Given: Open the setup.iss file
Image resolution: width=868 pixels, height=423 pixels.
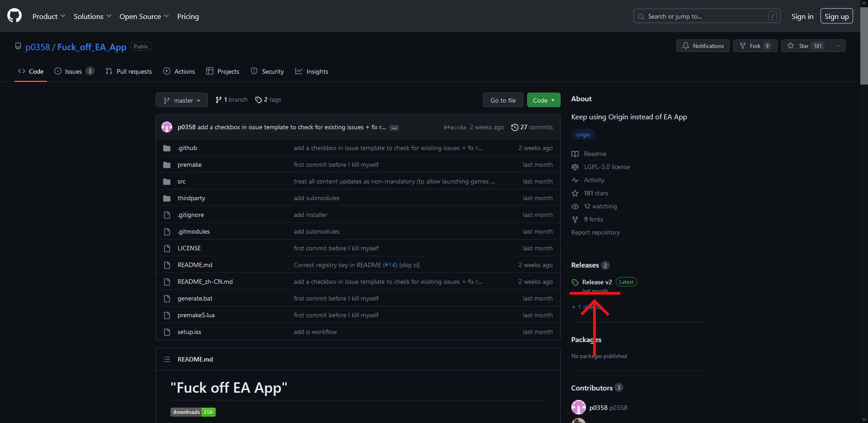Looking at the screenshot, I should tap(189, 332).
